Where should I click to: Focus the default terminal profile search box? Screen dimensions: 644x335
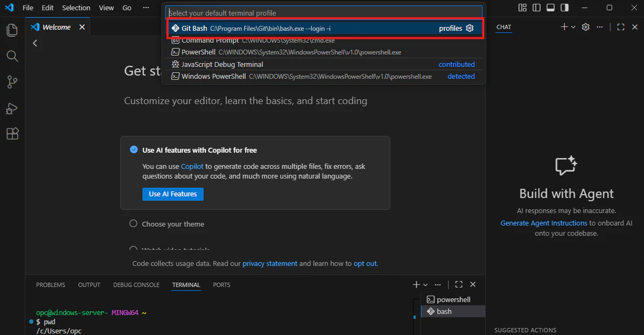[x=324, y=13]
